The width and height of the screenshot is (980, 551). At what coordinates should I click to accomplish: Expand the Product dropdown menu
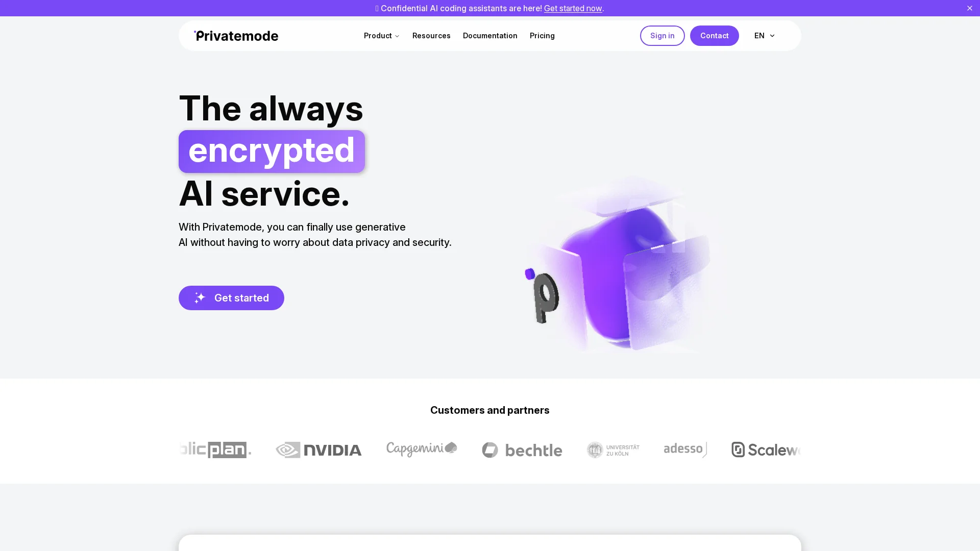[x=381, y=36]
